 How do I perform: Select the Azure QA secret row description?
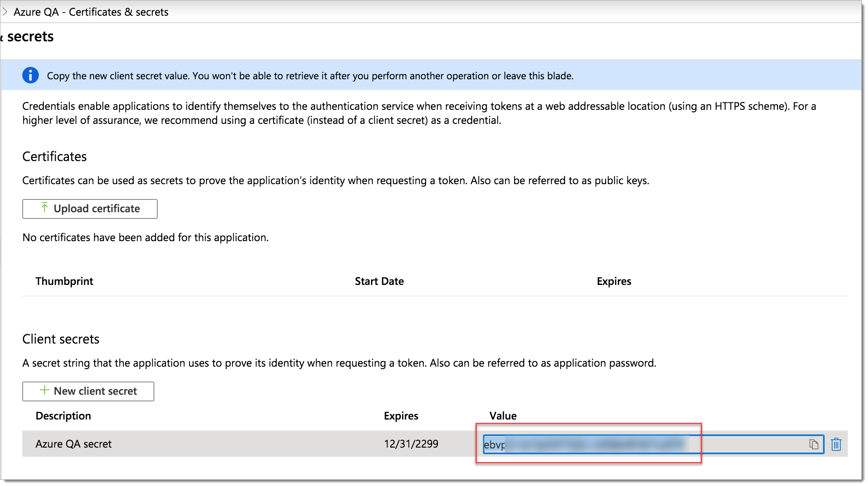(73, 444)
